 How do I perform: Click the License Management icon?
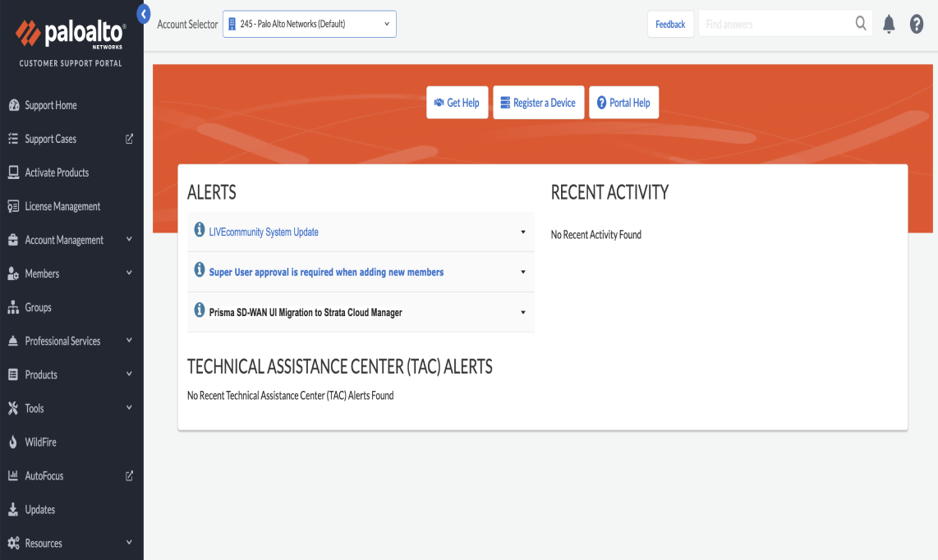[x=13, y=206]
